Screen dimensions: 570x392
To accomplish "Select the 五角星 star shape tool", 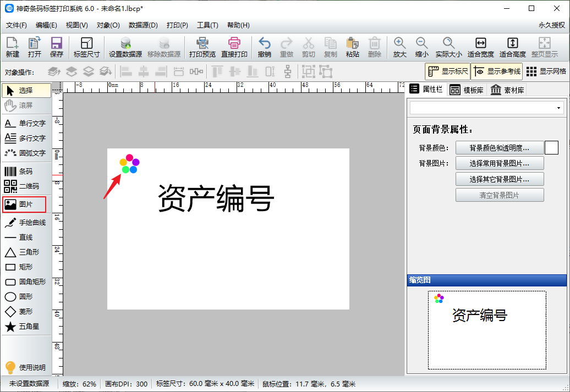I will [25, 327].
